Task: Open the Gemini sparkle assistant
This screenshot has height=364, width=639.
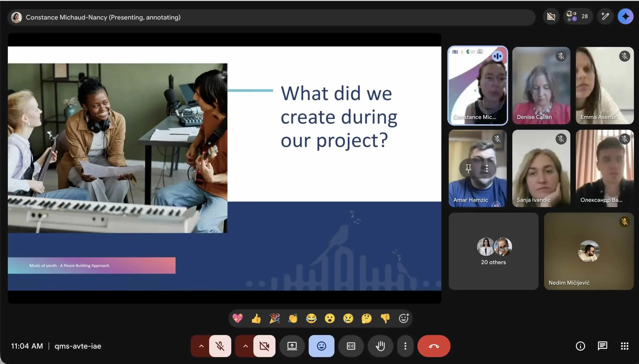Action: point(625,16)
